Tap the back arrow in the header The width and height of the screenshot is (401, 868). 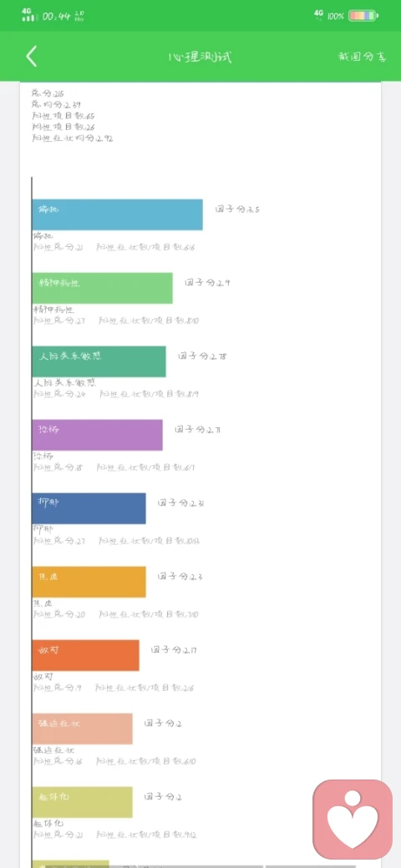pos(32,57)
